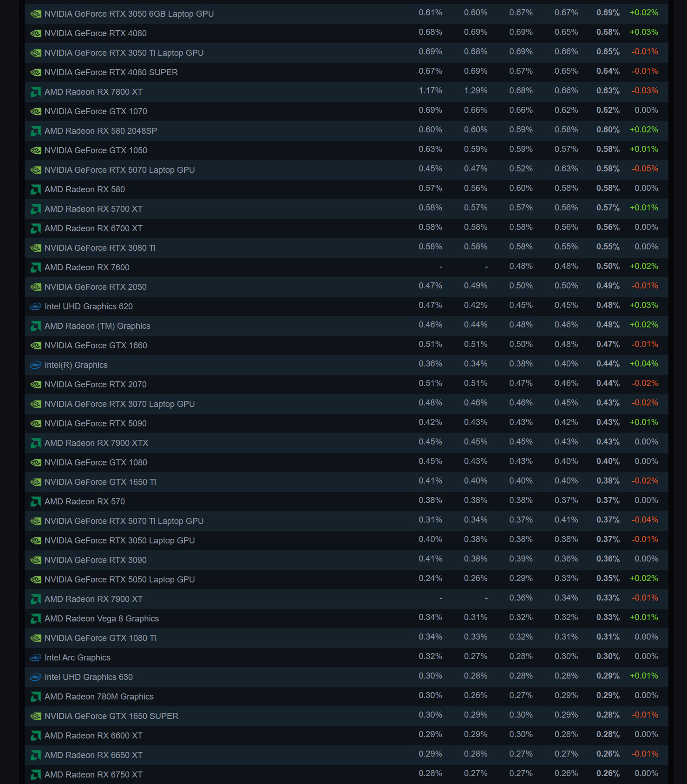Click 0.52% in the RTX 5070 Laptop GPU row
This screenshot has width=687, height=784.
coord(521,169)
